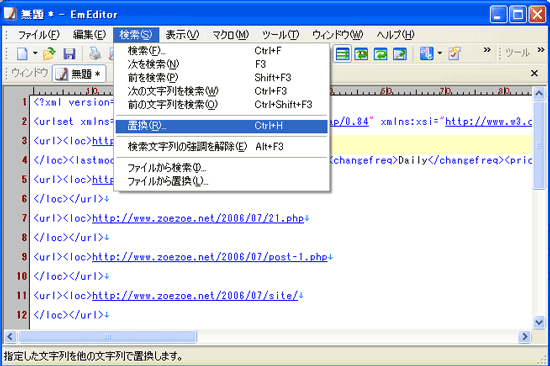The width and height of the screenshot is (550, 366).
Task: Choose 次を検索(N) menu entry
Action: (x=222, y=64)
